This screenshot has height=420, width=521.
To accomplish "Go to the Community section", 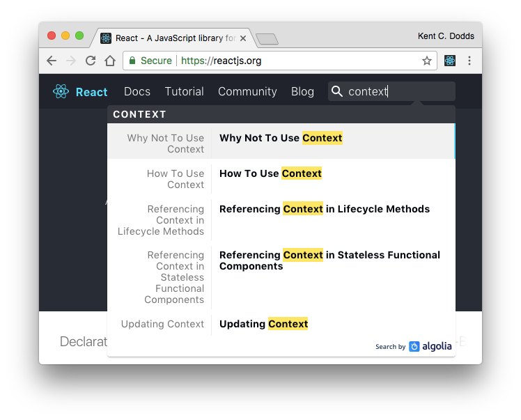I will coord(247,91).
